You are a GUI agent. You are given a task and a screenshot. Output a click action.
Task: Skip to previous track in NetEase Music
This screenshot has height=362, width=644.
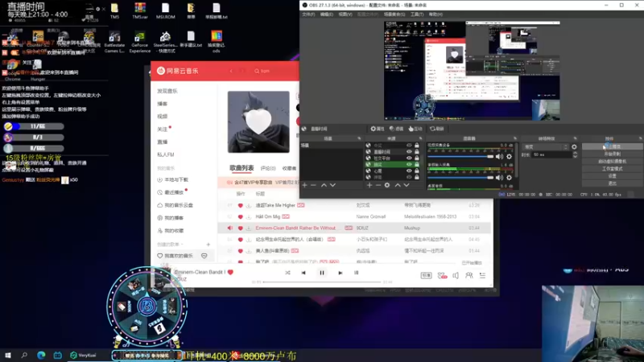(x=303, y=273)
